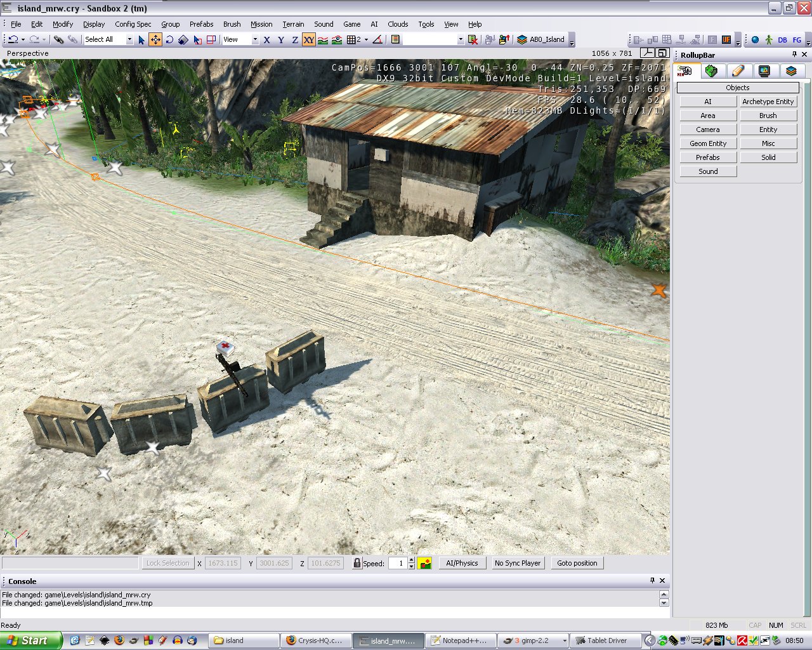Click the Undo arrow icon
The height and width of the screenshot is (650, 812).
(13, 39)
